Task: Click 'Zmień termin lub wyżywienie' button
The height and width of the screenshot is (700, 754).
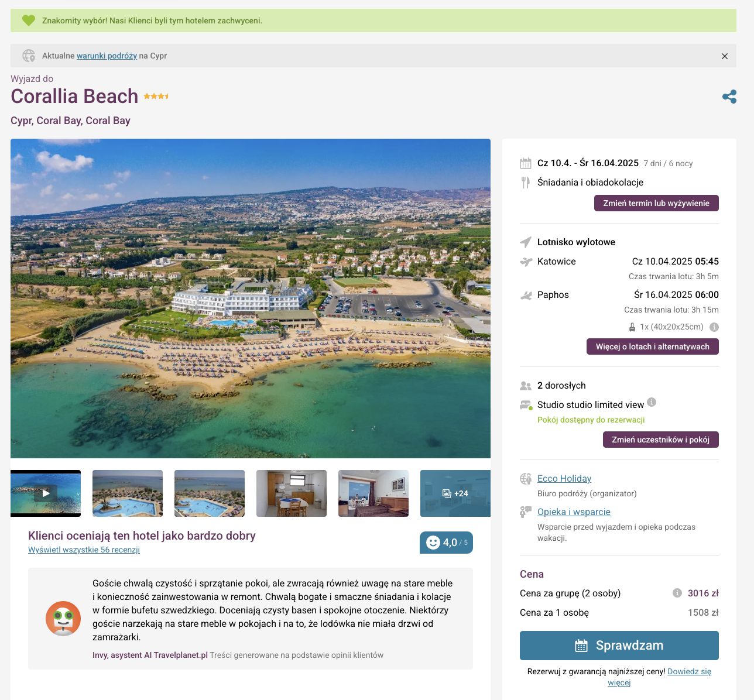Action: pyautogui.click(x=656, y=203)
